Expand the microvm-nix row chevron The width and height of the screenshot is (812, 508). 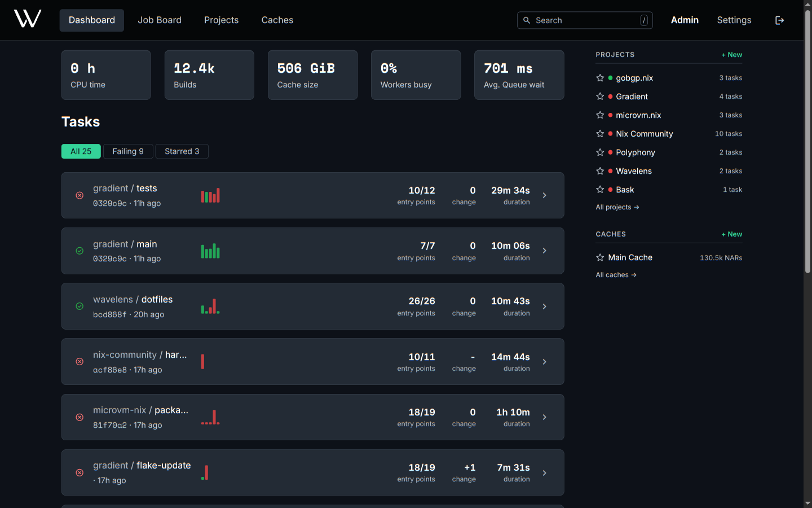544,417
